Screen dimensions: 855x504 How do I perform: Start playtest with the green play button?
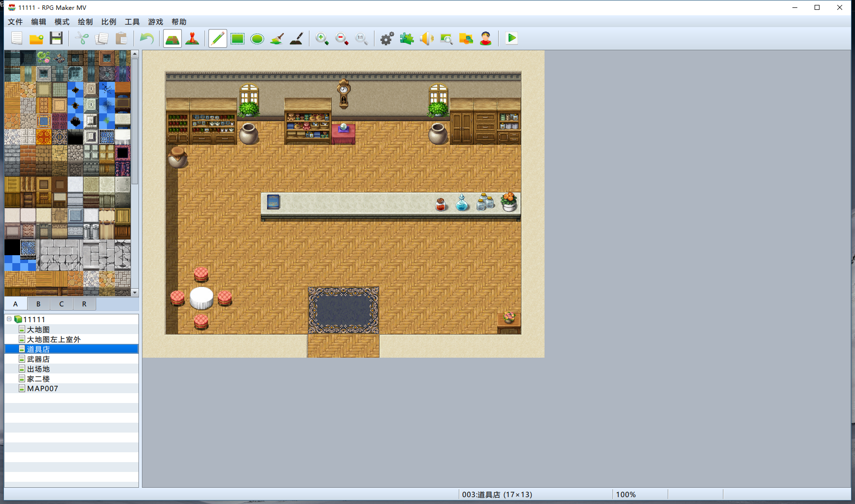point(512,38)
